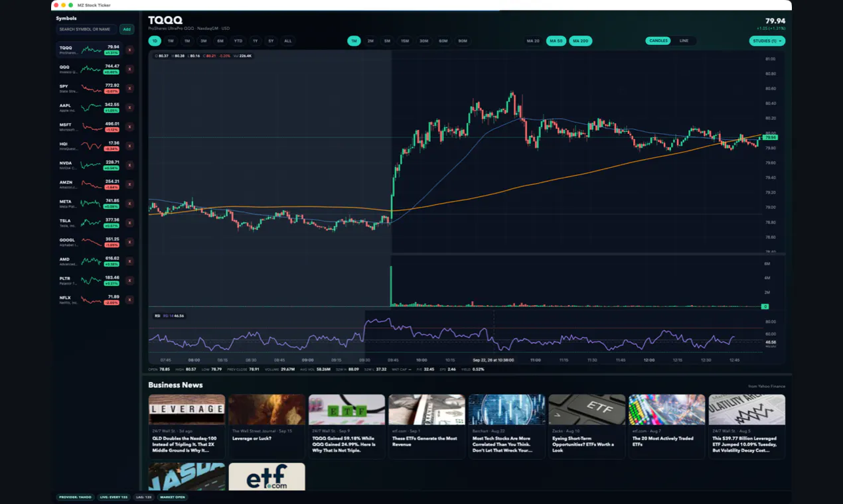The width and height of the screenshot is (843, 504).
Task: Select the AAPL symbol row
Action: 90,107
